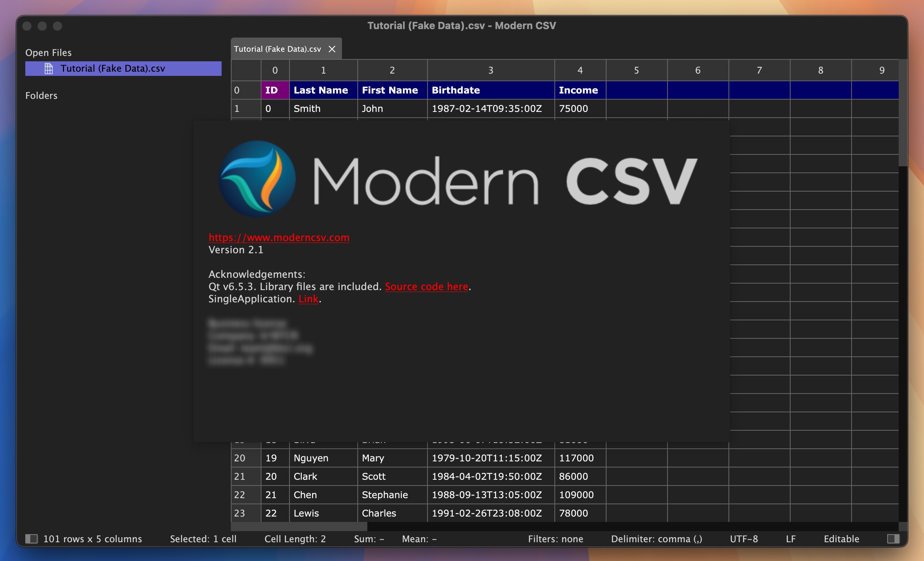Select column header 0
924x561 pixels.
click(x=275, y=70)
